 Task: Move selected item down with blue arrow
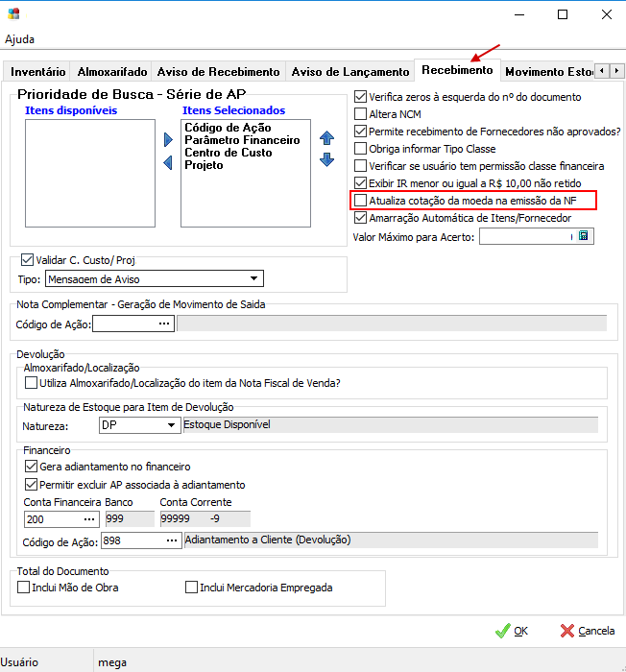[326, 160]
